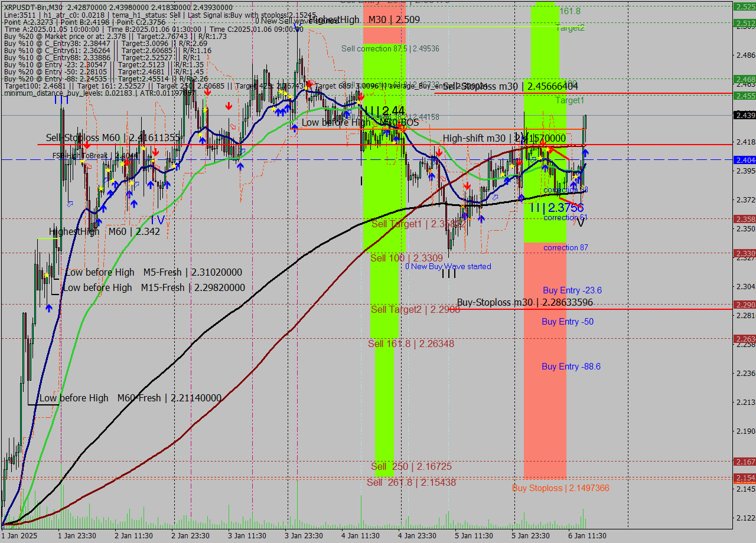Select the 'High-shift m30' level label

[x=504, y=138]
